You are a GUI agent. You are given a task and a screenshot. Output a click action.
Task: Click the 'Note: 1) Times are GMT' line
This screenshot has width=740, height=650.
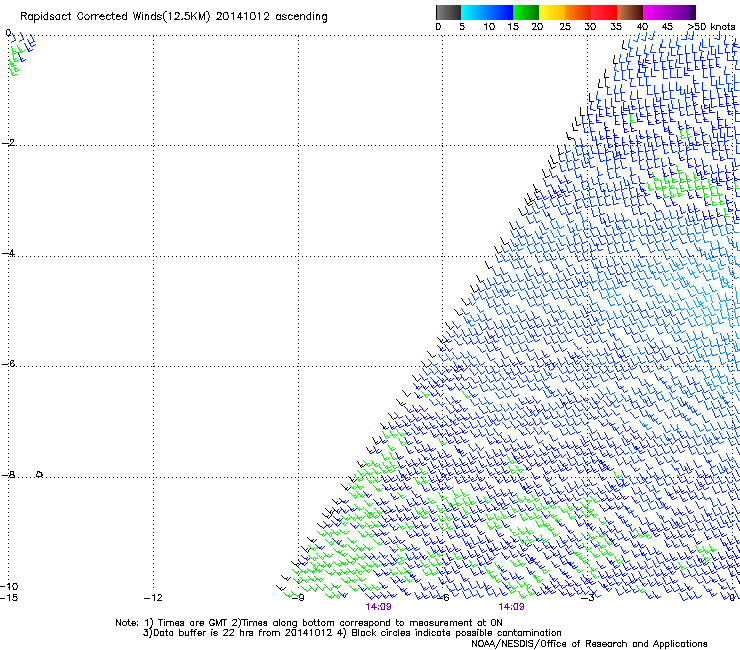309,623
